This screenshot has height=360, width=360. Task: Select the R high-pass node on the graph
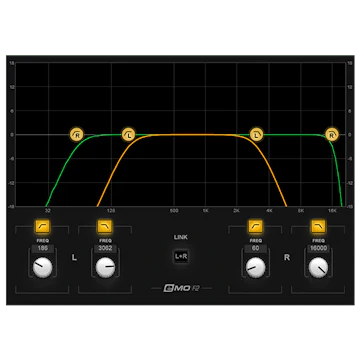tap(77, 135)
